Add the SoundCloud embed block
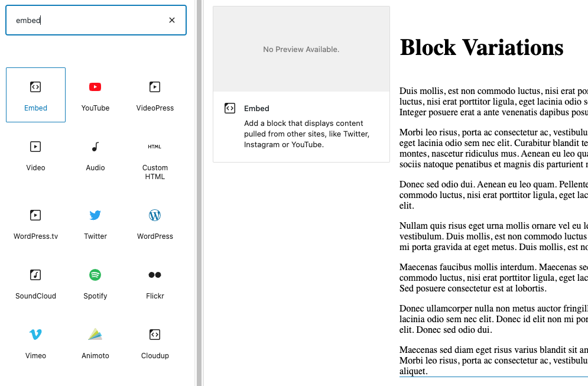Screen dimensions: 588x386 pos(35,283)
